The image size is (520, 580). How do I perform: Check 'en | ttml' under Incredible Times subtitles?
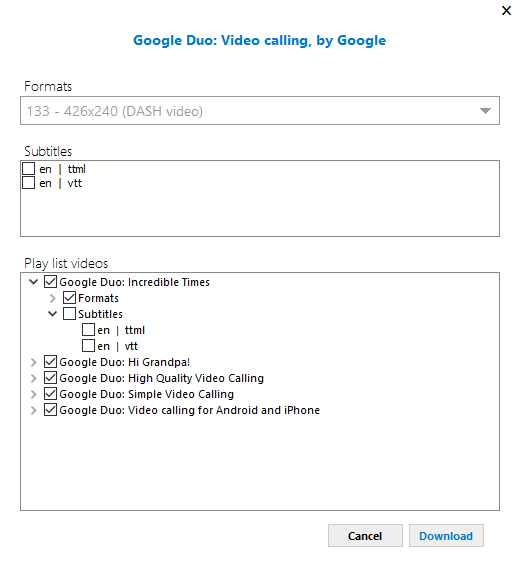pyautogui.click(x=88, y=330)
